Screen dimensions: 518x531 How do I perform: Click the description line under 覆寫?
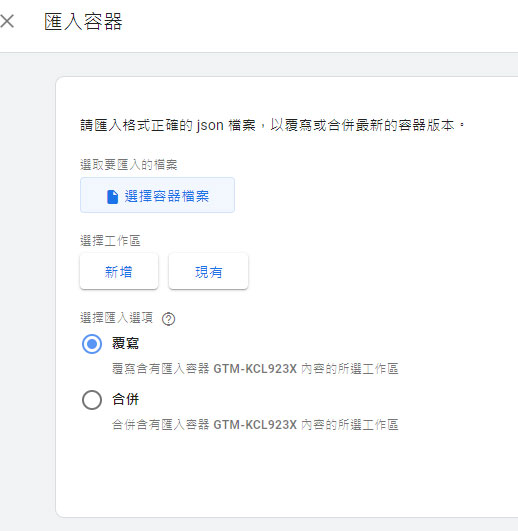255,369
